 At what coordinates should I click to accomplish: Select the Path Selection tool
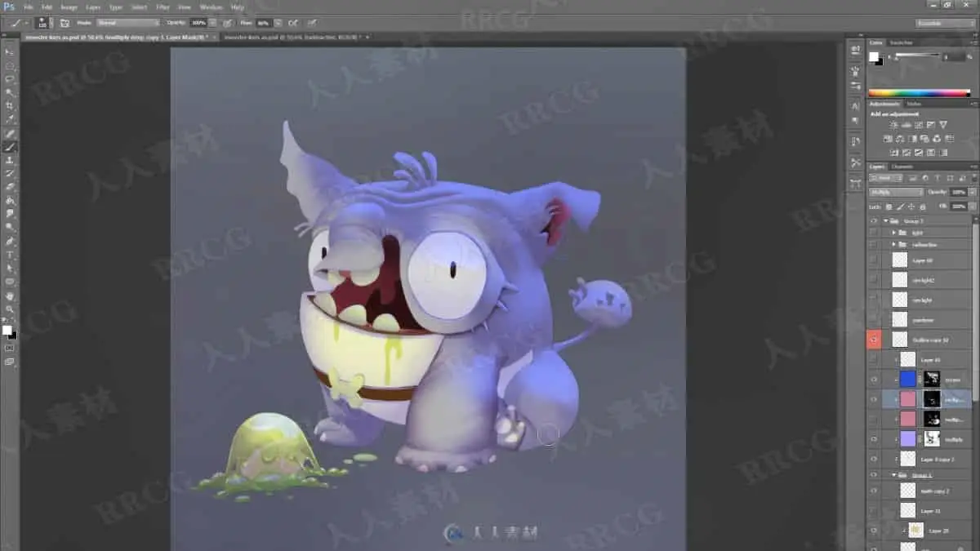11,268
